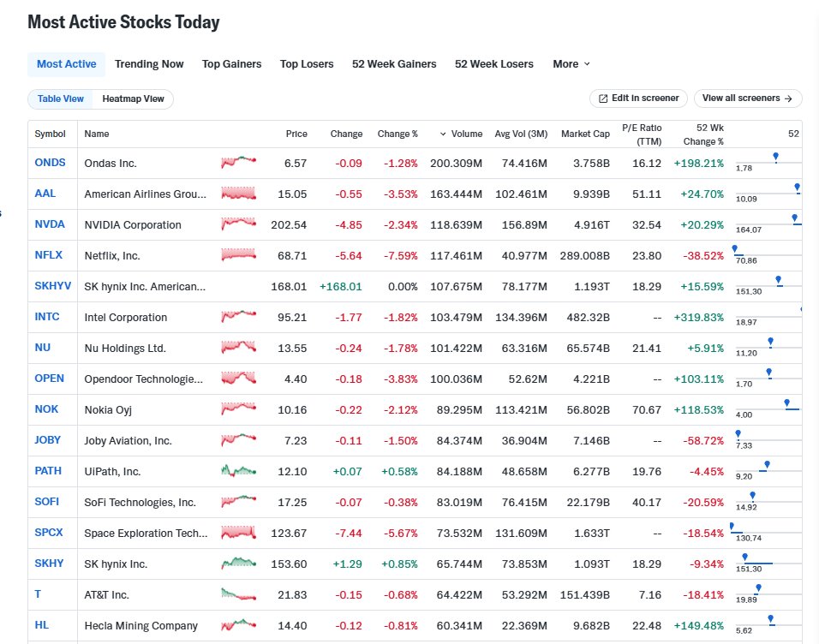819x644 pixels.
Task: Click Nu Holdings Ltd. name
Action: pos(125,349)
